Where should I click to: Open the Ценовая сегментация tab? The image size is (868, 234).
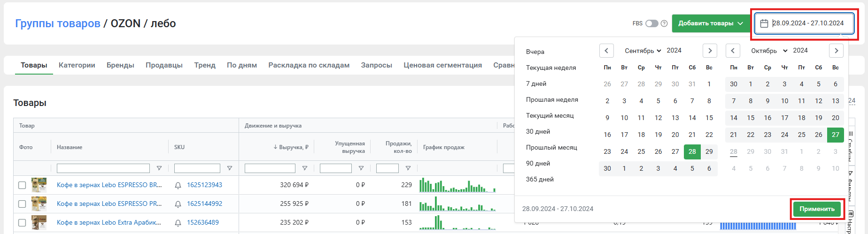pos(443,65)
